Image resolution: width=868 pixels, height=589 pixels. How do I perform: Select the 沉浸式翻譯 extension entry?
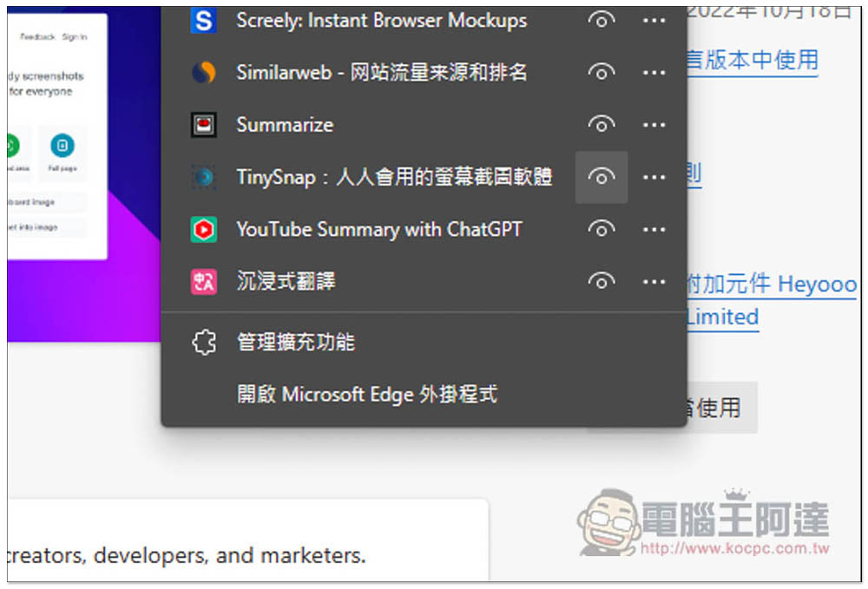(286, 282)
